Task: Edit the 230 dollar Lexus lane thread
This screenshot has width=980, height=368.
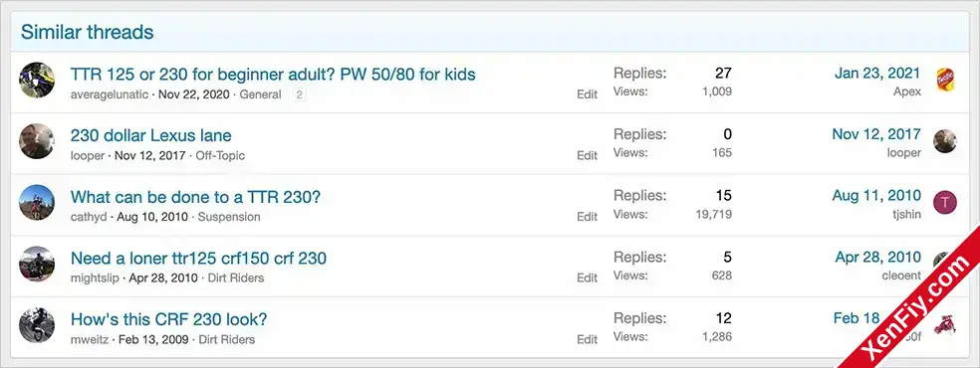Action: (587, 155)
